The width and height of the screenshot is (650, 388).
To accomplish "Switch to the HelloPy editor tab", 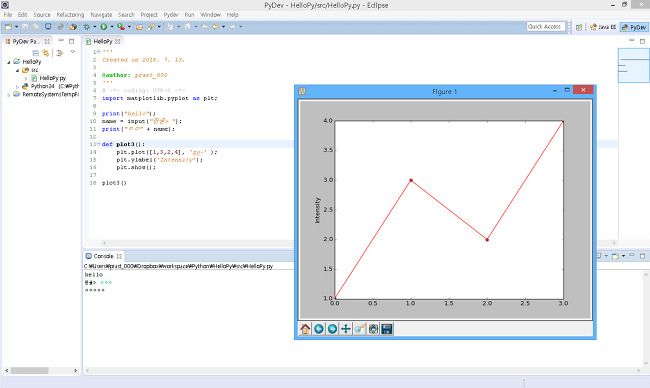I will click(x=102, y=41).
